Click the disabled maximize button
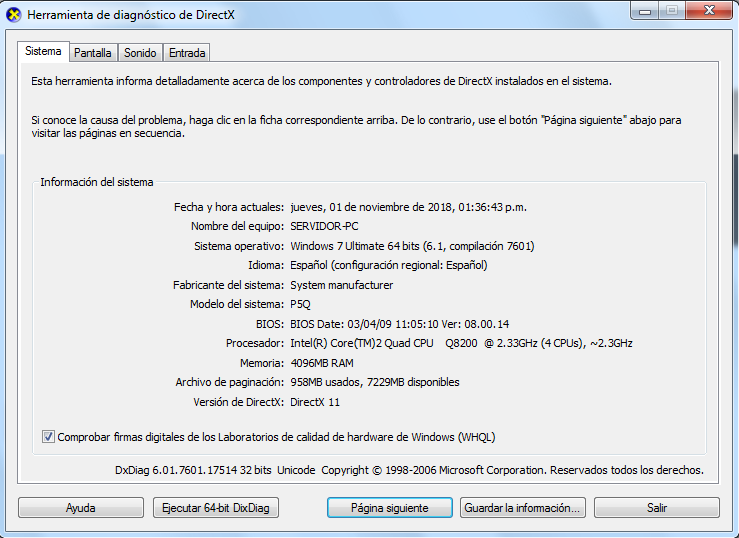The image size is (739, 538). coord(669,12)
